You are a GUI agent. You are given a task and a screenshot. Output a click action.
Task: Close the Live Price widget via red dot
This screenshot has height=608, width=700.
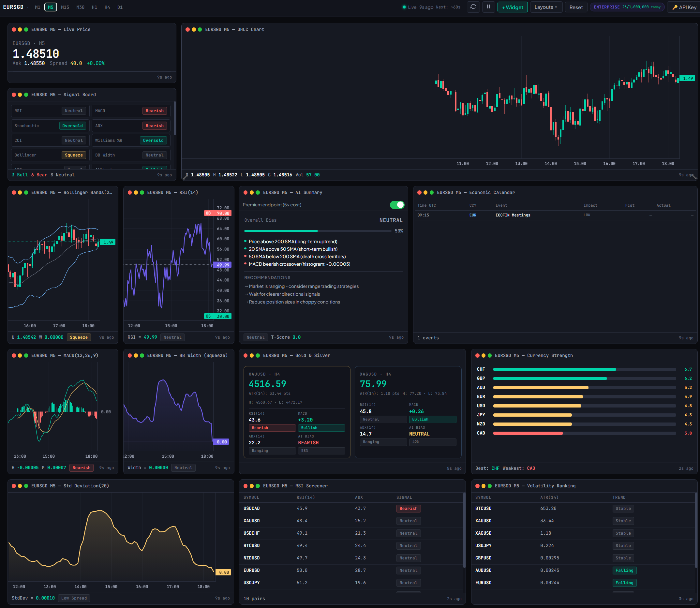(x=14, y=30)
